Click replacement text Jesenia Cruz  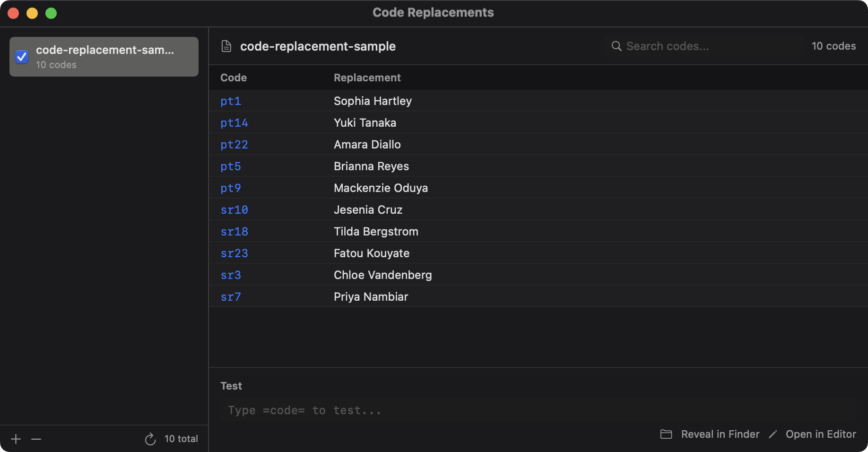[368, 210]
